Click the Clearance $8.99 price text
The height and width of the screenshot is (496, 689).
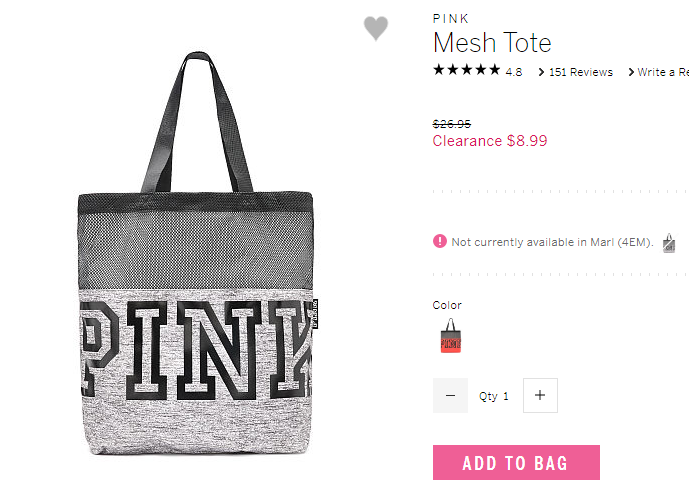click(490, 141)
